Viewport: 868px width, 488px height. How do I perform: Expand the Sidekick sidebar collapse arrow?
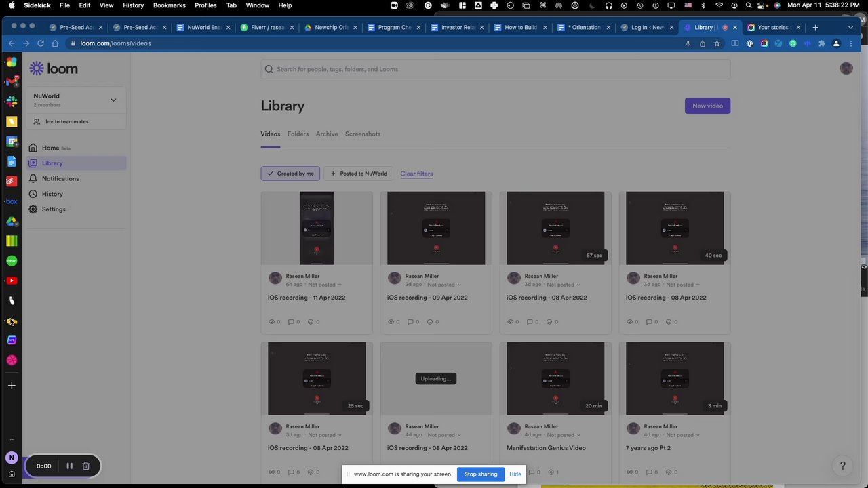[x=12, y=439]
